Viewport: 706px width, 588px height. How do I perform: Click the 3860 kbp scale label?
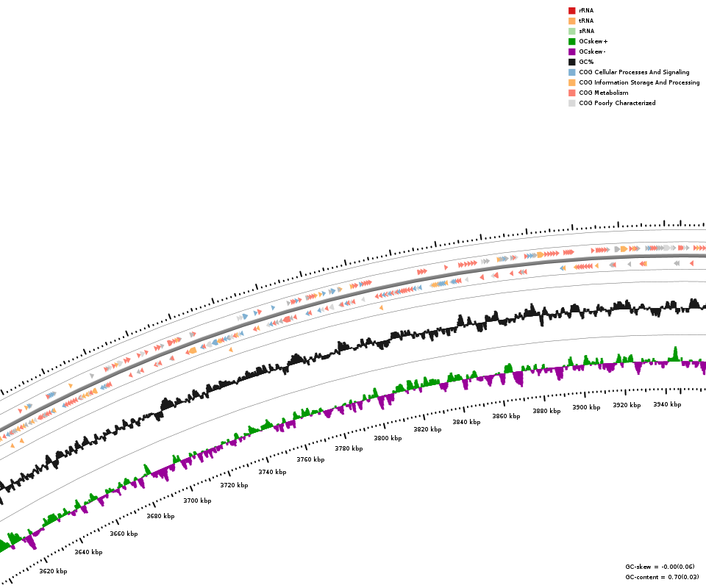[506, 416]
